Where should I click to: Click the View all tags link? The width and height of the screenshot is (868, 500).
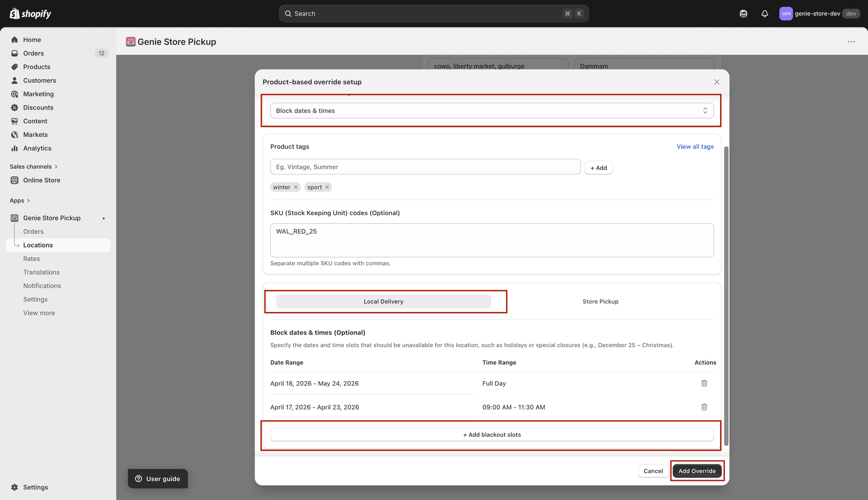[695, 146]
